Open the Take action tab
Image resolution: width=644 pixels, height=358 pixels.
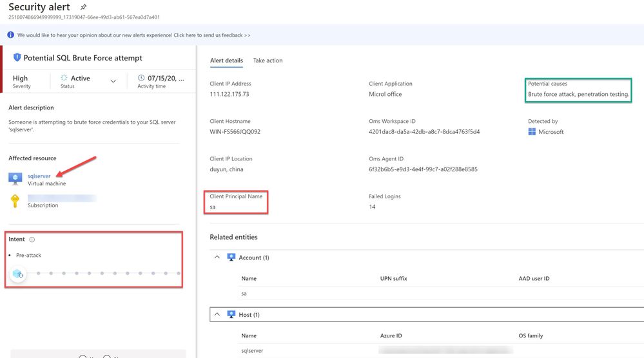tap(268, 61)
